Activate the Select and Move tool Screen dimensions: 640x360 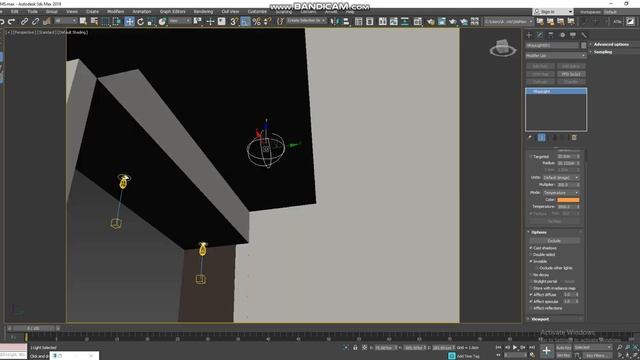point(129,21)
